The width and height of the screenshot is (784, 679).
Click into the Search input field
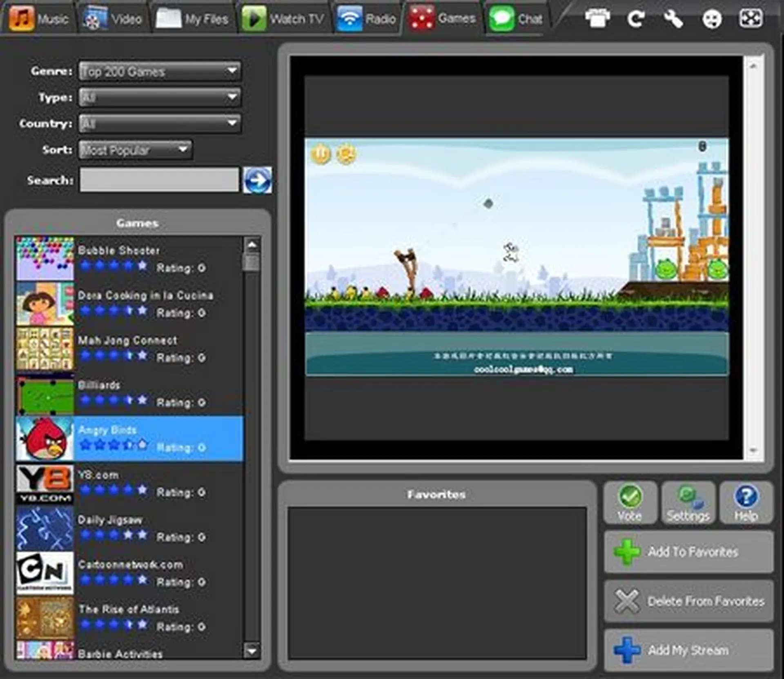pos(159,180)
